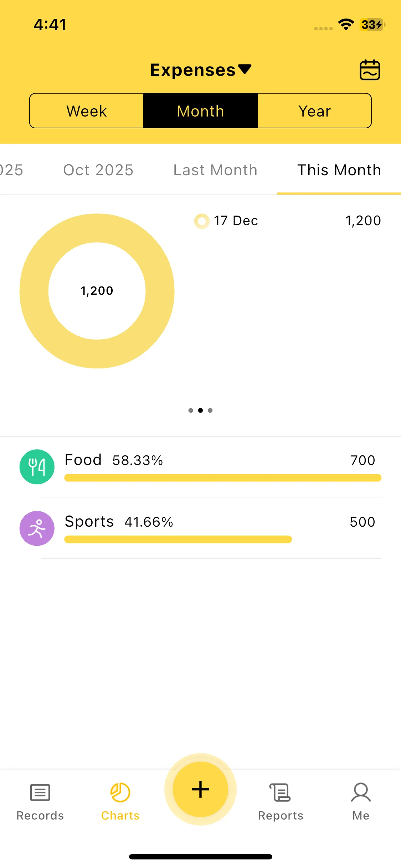
Task: Tap the green Food category icon
Action: click(37, 467)
